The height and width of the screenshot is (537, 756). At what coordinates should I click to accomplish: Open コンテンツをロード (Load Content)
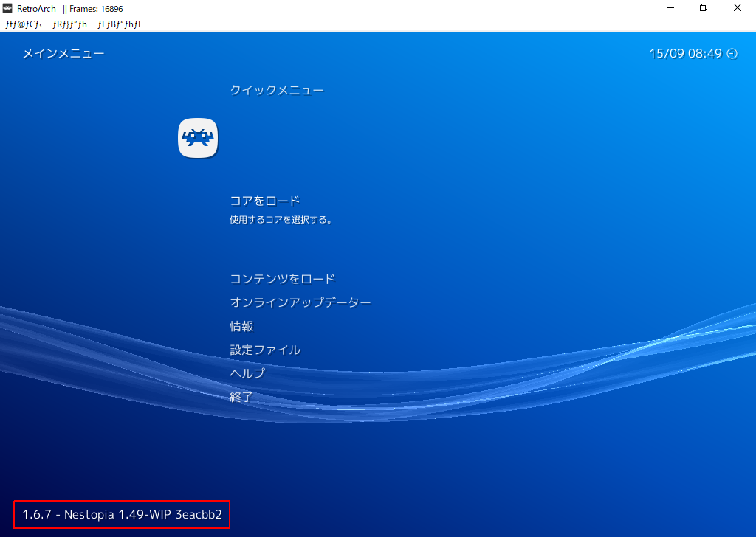[283, 279]
